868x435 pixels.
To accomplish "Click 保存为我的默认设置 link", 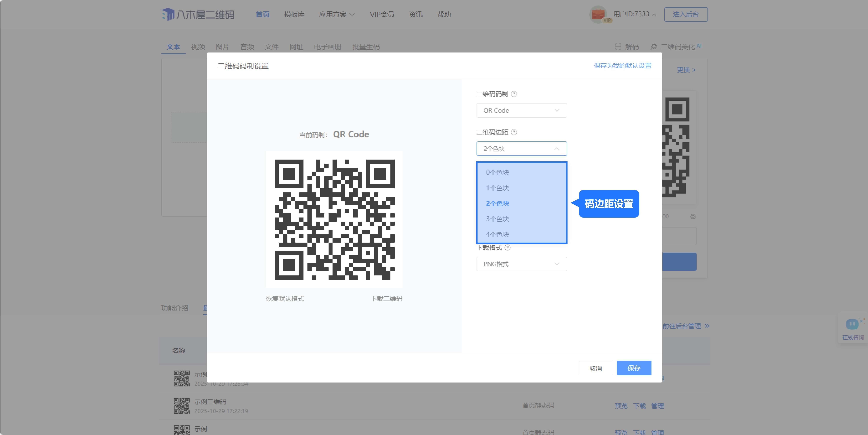I will pyautogui.click(x=622, y=66).
